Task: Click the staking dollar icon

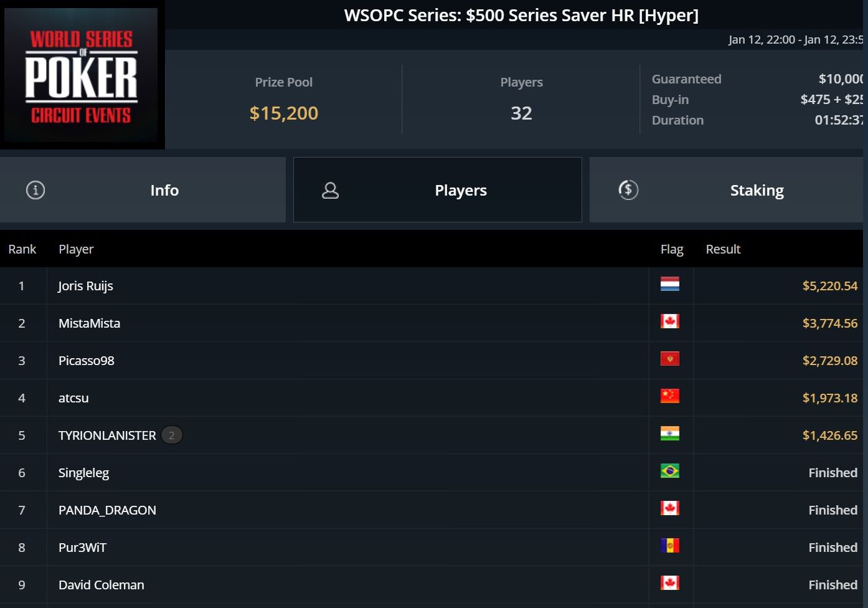Action: click(x=628, y=189)
